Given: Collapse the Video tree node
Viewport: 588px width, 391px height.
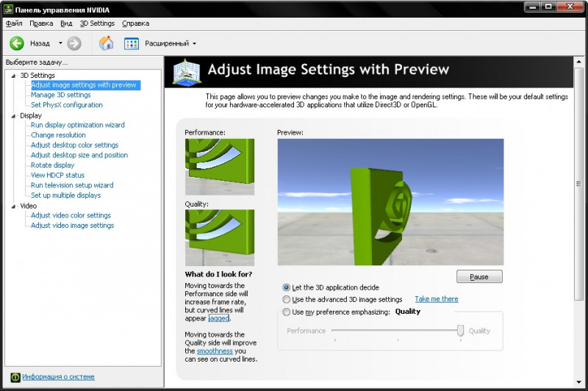Looking at the screenshot, I should [x=13, y=207].
